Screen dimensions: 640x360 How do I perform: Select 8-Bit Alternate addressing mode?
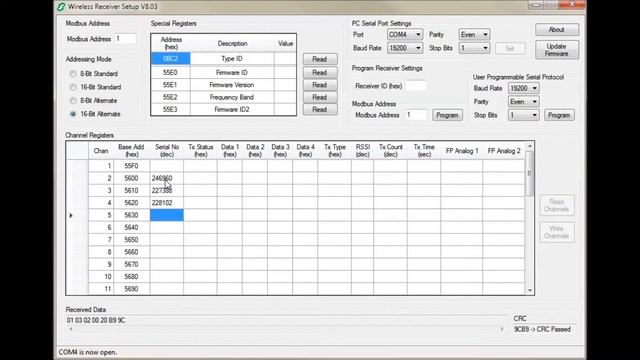tap(73, 101)
